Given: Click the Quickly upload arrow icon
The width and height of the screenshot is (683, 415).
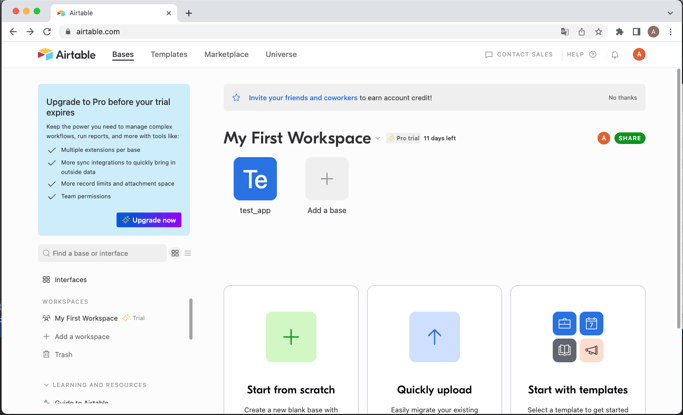Looking at the screenshot, I should pos(434,337).
